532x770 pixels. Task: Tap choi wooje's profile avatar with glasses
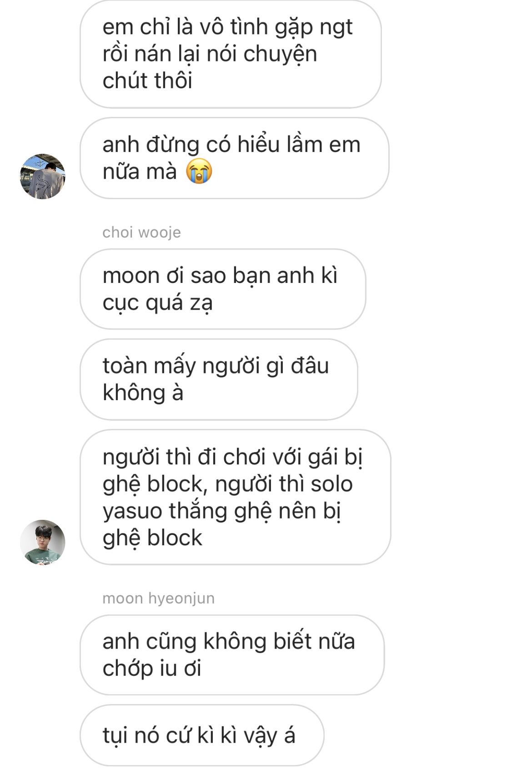coord(43,542)
